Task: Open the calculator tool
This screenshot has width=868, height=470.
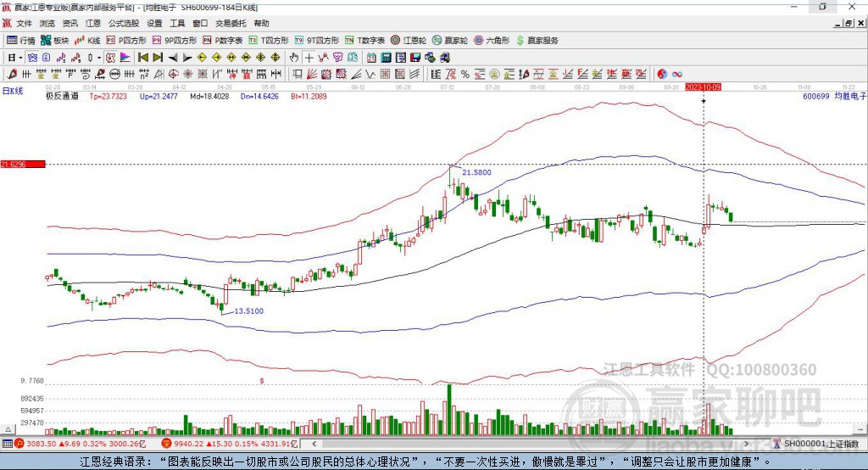Action: [x=386, y=58]
